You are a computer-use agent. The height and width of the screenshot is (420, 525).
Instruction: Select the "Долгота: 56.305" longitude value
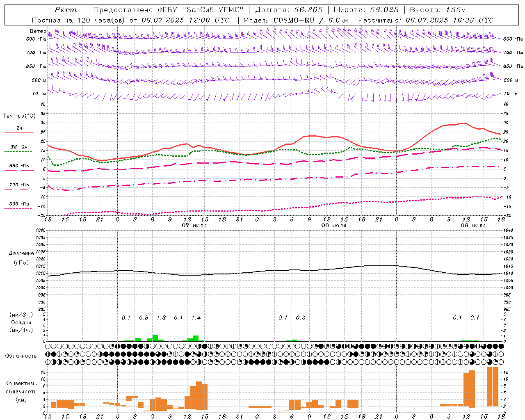click(289, 10)
